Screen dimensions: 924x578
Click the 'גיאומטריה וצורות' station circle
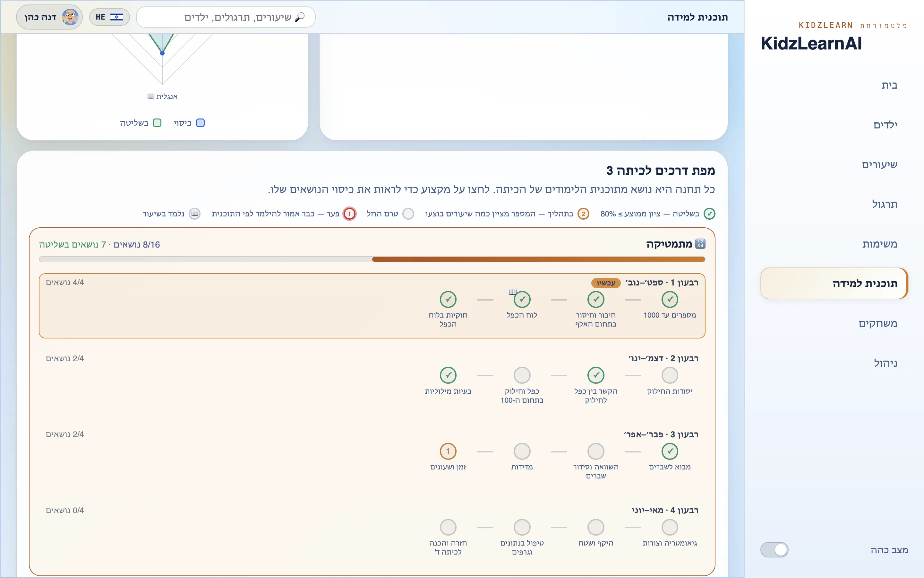(670, 528)
